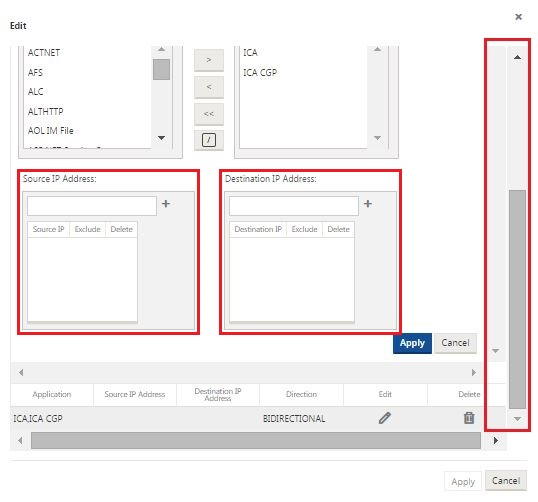
Task: Select ALTHTTP in the applications list
Action: point(46,112)
